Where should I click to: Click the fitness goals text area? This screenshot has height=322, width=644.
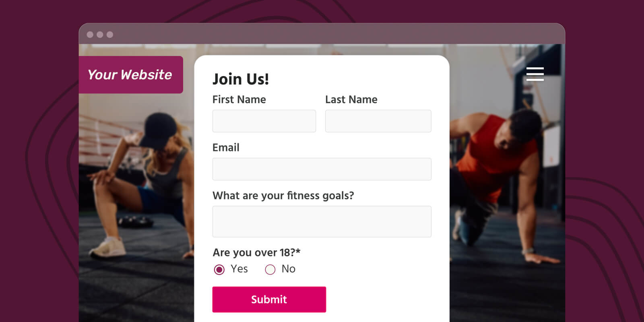tap(322, 221)
